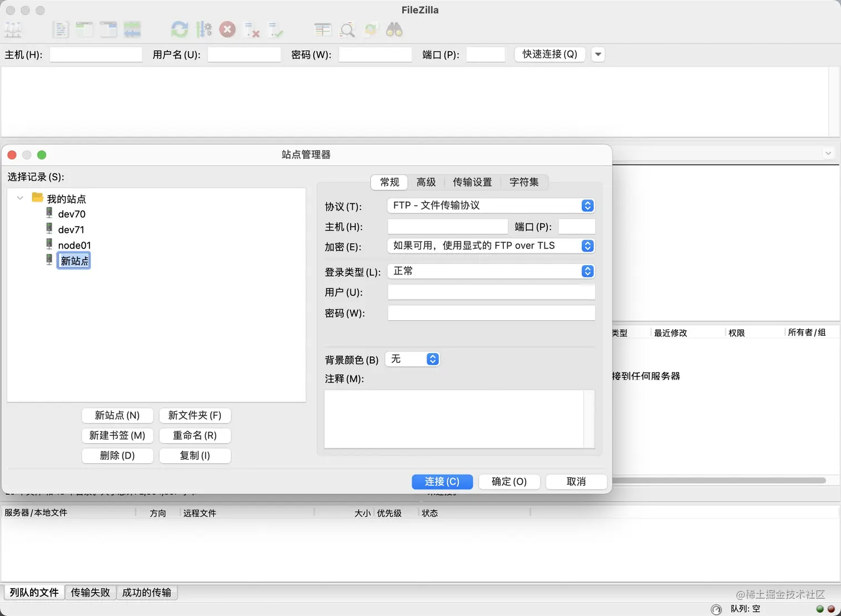Open the quick connect history dropdown arrow
841x616 pixels.
598,54
